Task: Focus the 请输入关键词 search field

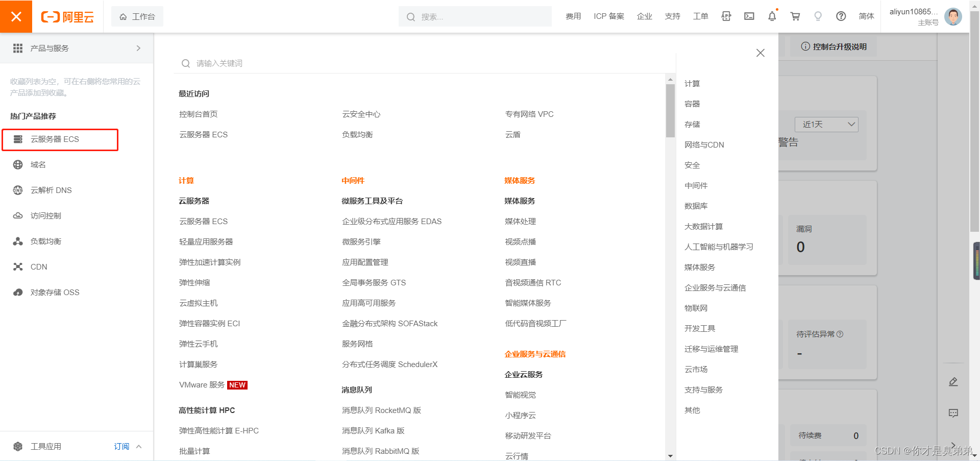Action: (424, 63)
